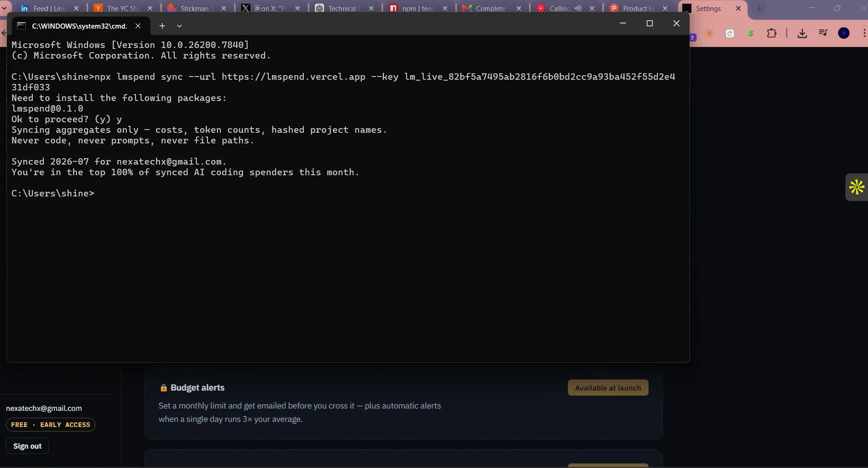
Task: Open the Claude extension orange starburst icon
Action: 709,33
